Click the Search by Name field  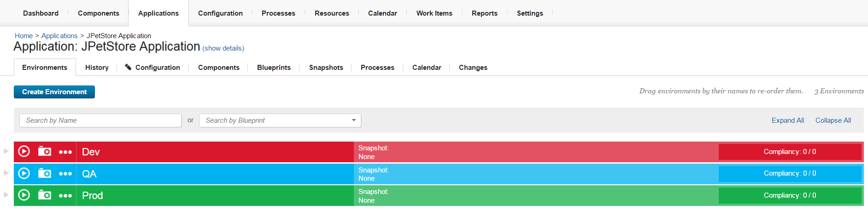click(100, 120)
